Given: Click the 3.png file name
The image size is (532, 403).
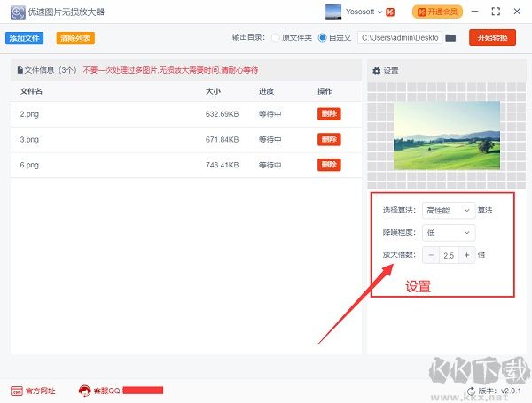Looking at the screenshot, I should click(29, 140).
